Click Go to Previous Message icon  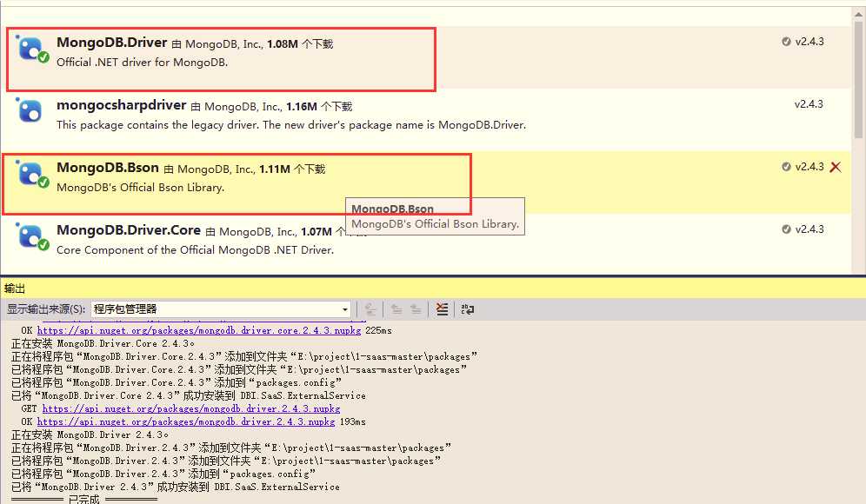pyautogui.click(x=396, y=309)
